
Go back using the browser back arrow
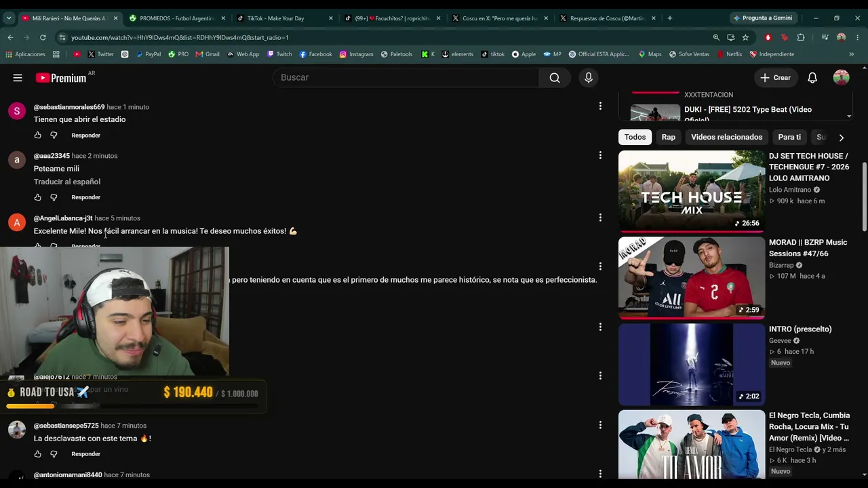coord(10,37)
